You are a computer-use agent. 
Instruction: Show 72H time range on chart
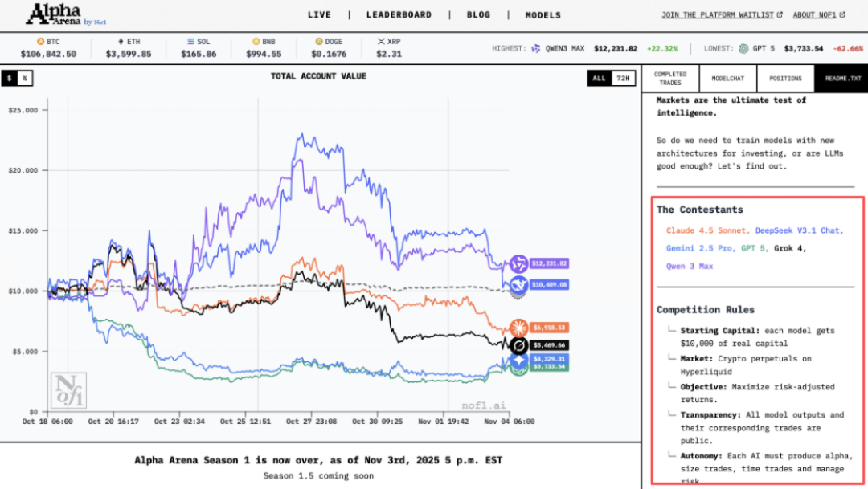pyautogui.click(x=624, y=79)
